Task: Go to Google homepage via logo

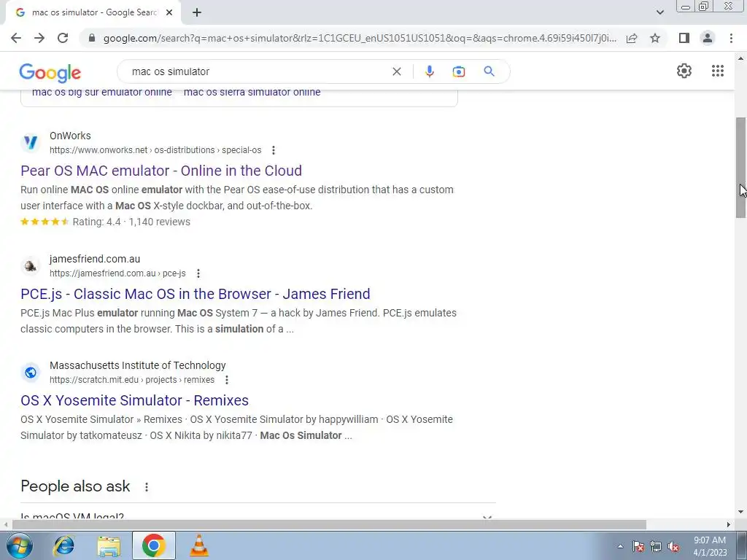Action: click(x=50, y=72)
